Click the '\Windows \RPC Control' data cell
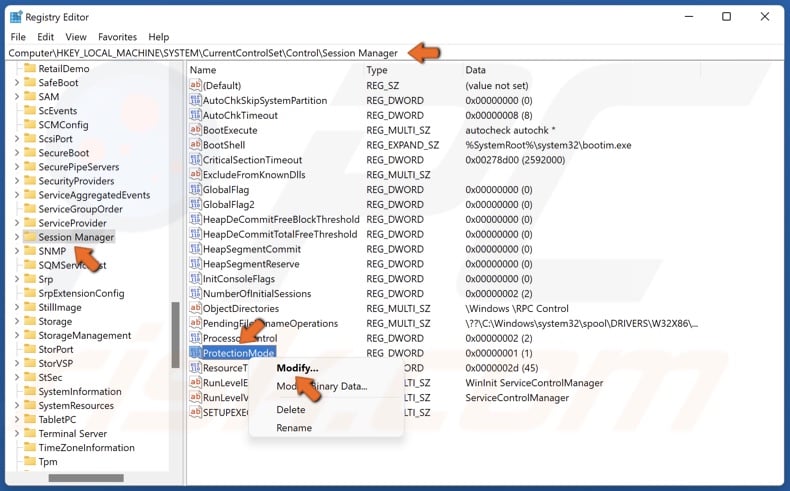Image resolution: width=790 pixels, height=491 pixels. [x=516, y=308]
